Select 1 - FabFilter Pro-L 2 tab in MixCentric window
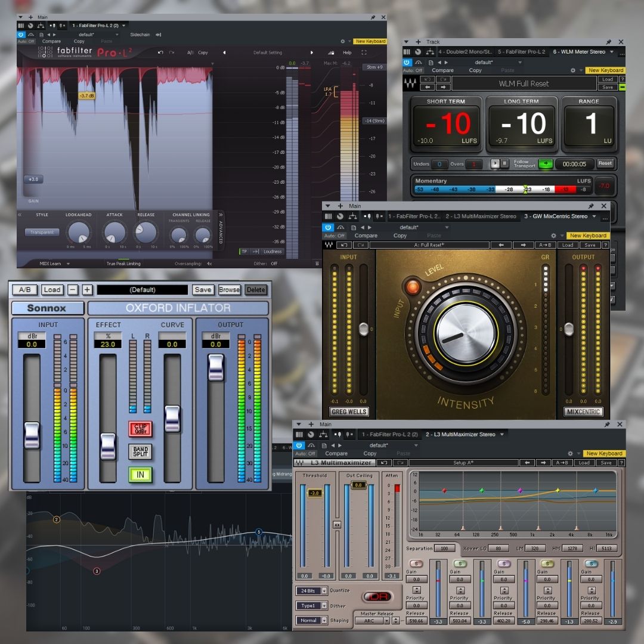The width and height of the screenshot is (644, 644). 414,216
